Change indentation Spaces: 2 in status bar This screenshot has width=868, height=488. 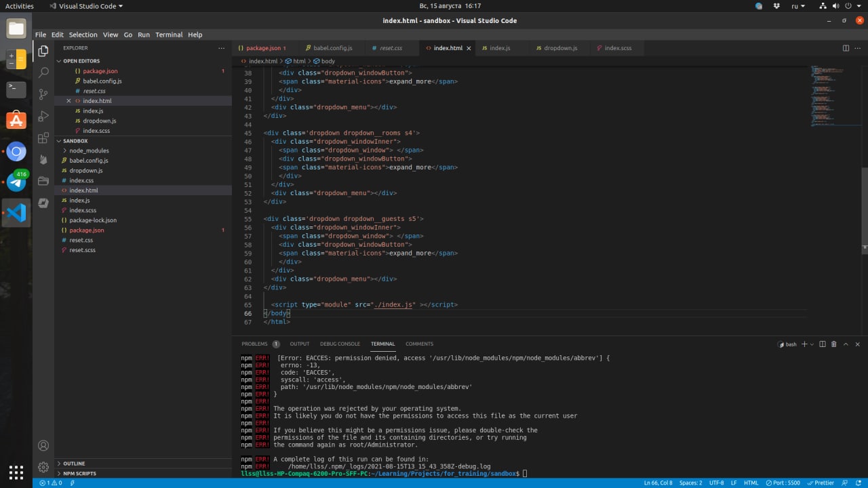690,483
